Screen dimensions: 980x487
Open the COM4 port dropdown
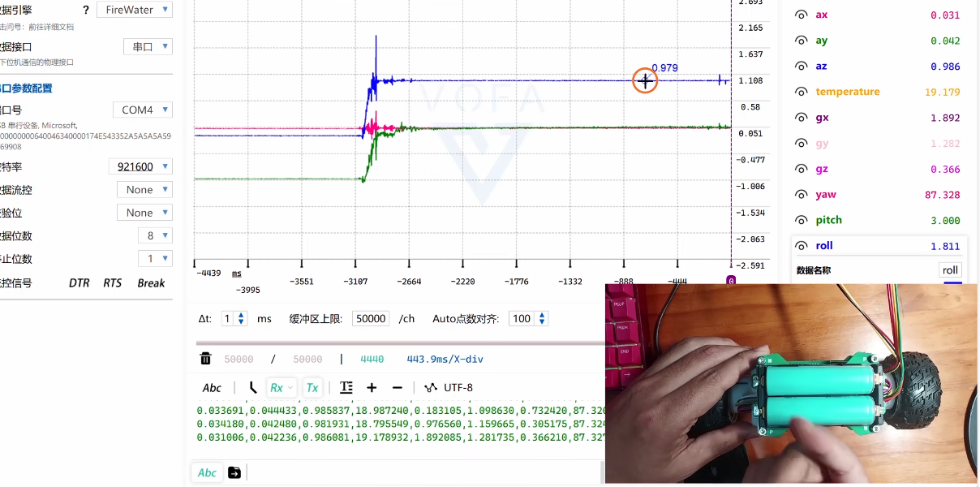pos(143,110)
